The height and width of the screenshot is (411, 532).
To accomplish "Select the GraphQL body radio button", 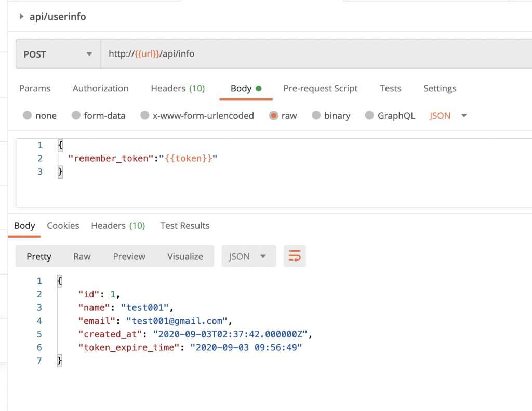I will point(369,115).
